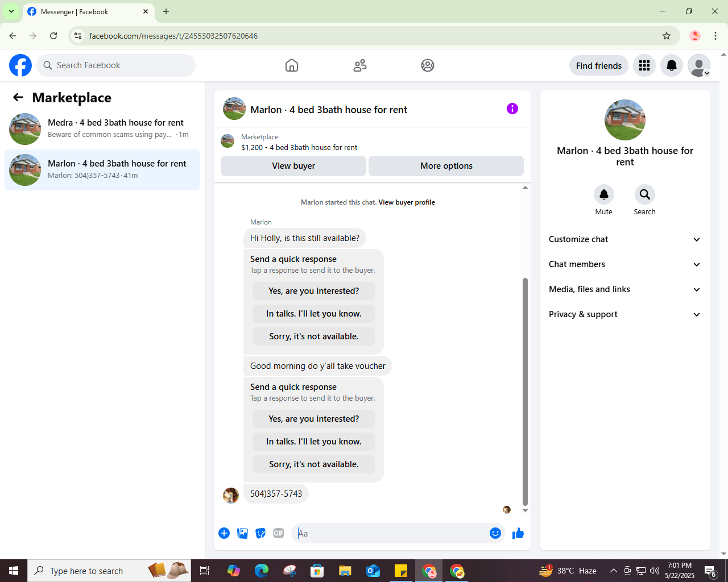728x582 pixels.
Task: Open the tab search dropdown arrow
Action: (x=11, y=11)
